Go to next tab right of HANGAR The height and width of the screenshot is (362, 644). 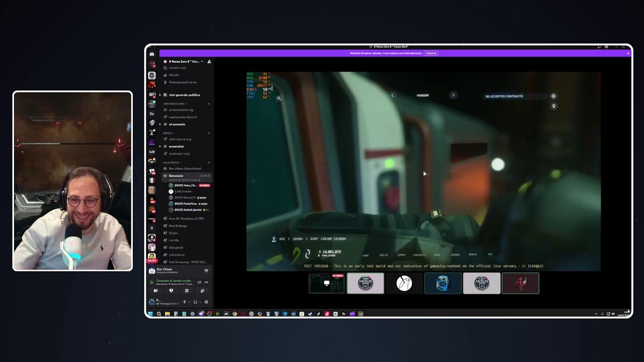point(453,95)
